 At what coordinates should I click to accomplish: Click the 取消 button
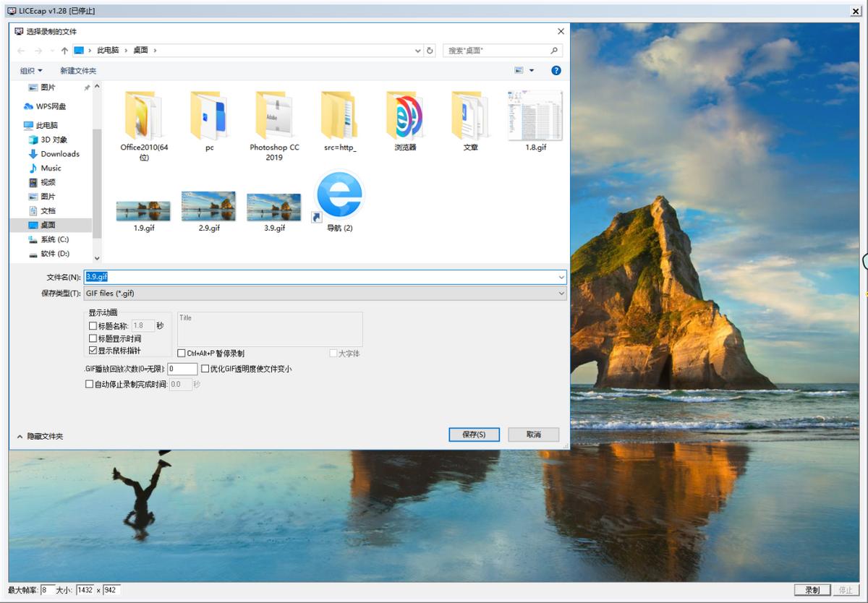(534, 435)
